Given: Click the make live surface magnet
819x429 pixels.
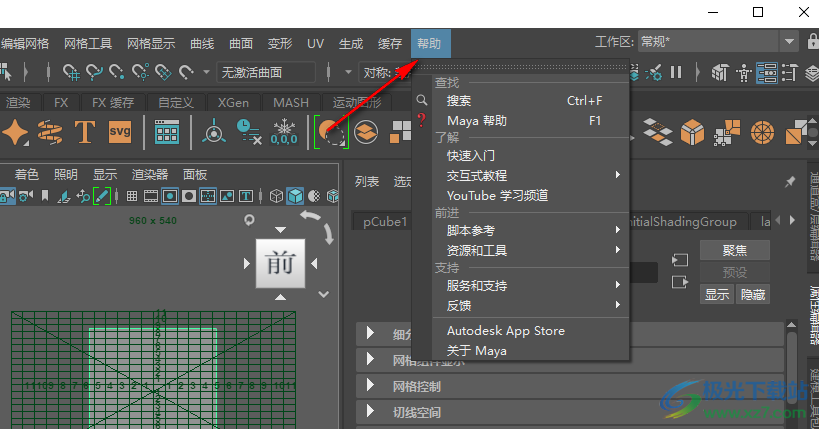Looking at the screenshot, I should coord(186,72).
